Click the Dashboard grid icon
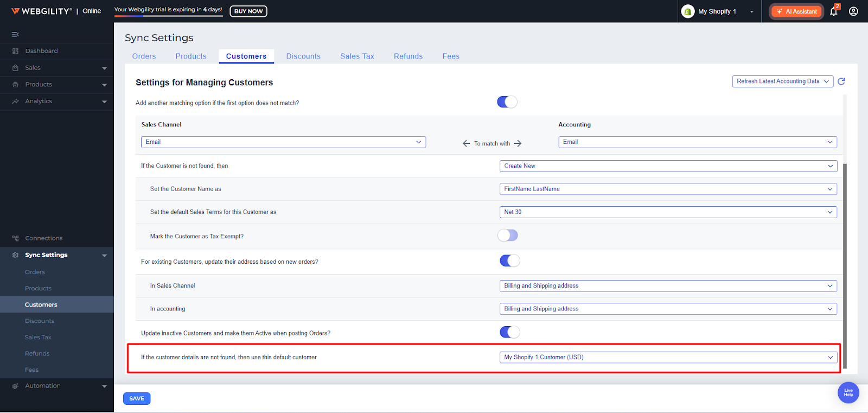 coord(15,51)
